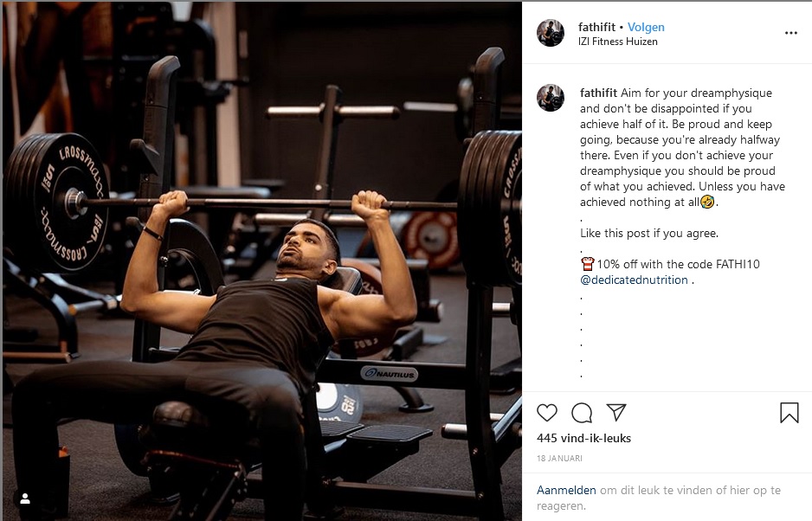Image resolution: width=812 pixels, height=521 pixels.
Task: Visit the @dedicatednutrition mention
Action: click(634, 280)
